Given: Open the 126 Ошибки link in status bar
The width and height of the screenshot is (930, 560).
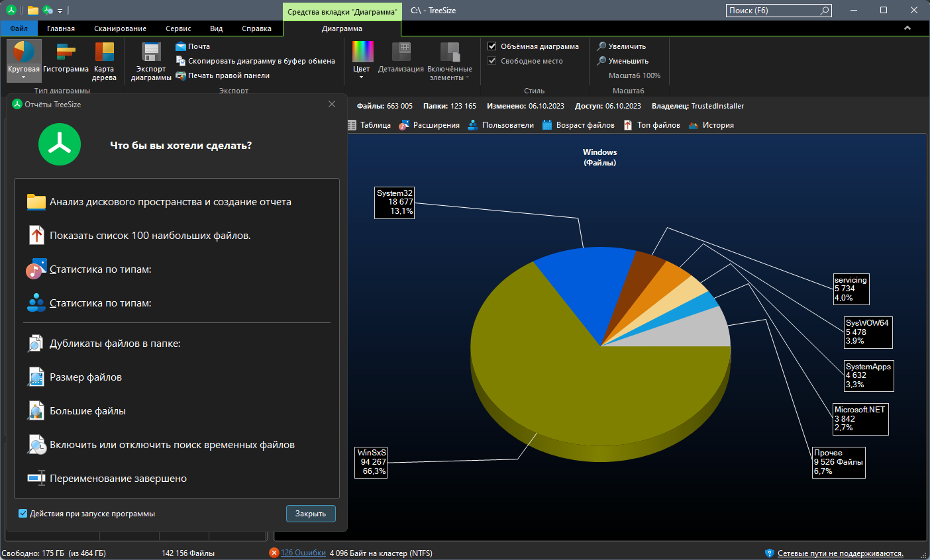Looking at the screenshot, I should pyautogui.click(x=303, y=553).
